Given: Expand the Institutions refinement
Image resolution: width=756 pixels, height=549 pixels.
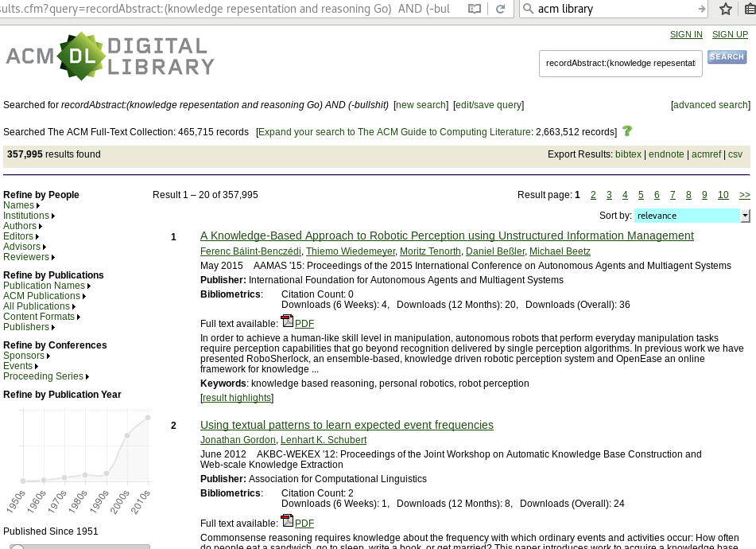Looking at the screenshot, I should (29, 216).
